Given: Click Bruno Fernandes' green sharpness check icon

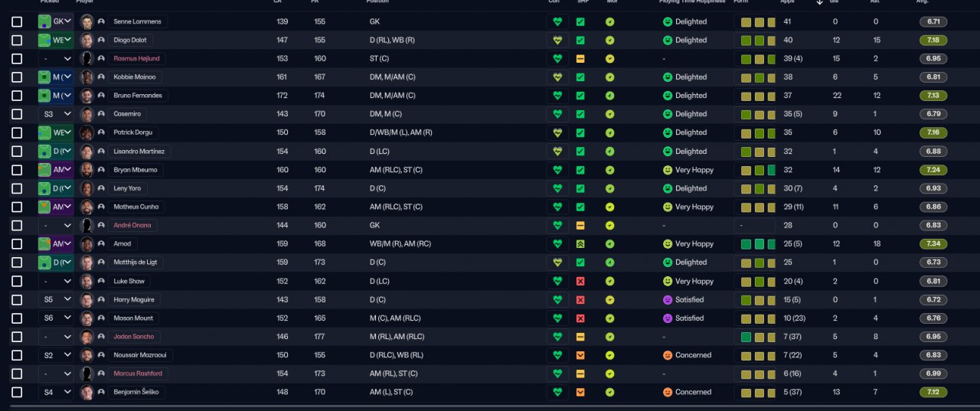Looking at the screenshot, I should tap(580, 96).
